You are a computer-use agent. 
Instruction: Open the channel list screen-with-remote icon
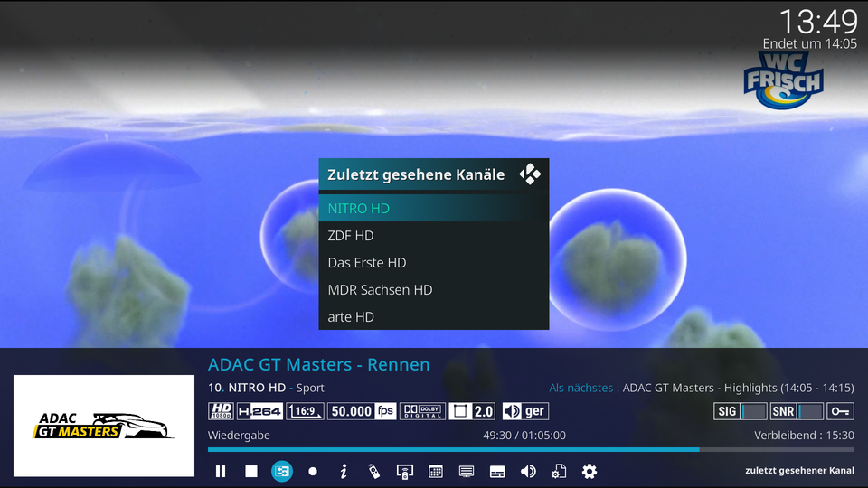pyautogui.click(x=405, y=472)
